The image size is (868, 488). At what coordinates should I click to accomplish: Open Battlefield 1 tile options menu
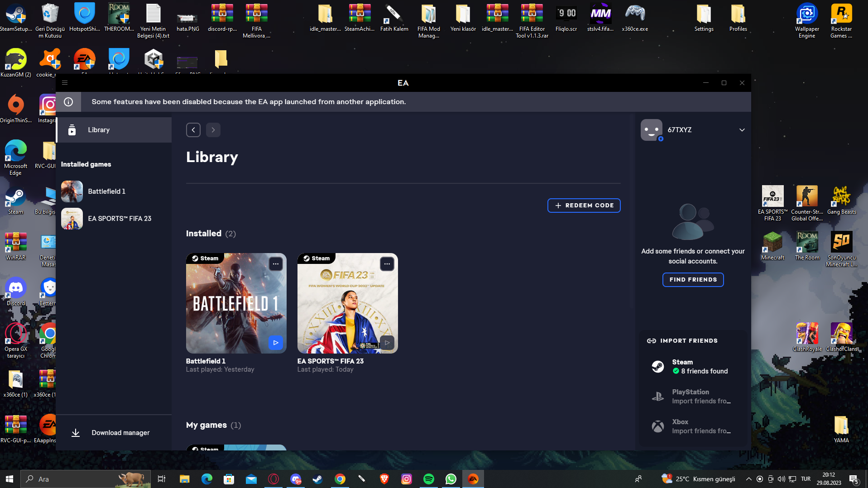pyautogui.click(x=276, y=264)
